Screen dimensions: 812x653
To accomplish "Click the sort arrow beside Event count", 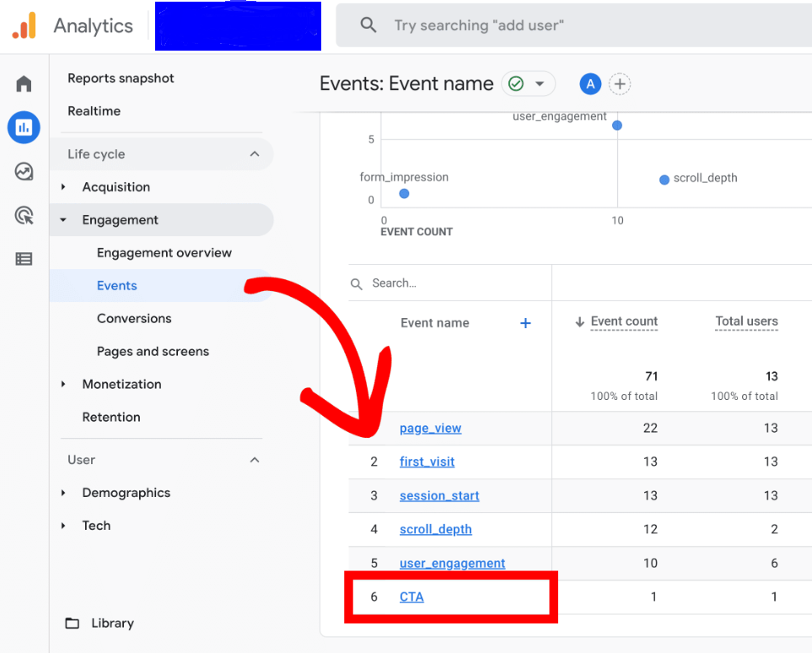I will pos(579,322).
